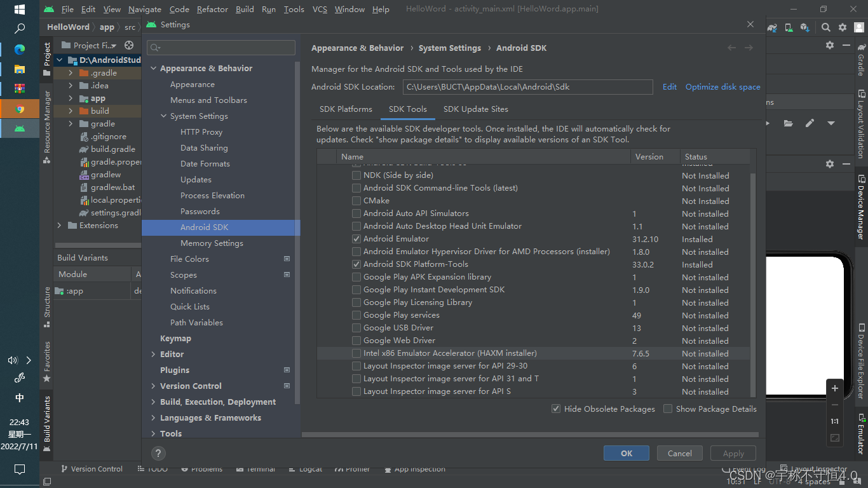Open Device Manager toolbar icon

(789, 27)
